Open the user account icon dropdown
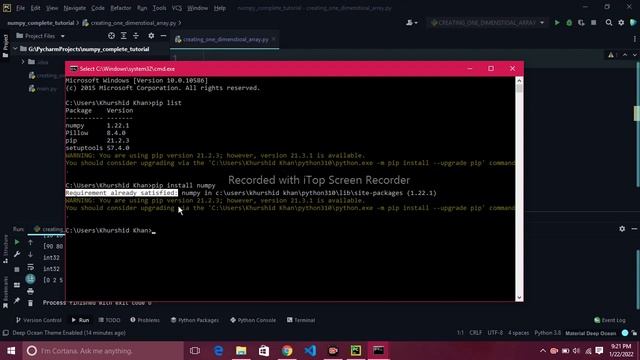640x360 pixels. (411, 23)
